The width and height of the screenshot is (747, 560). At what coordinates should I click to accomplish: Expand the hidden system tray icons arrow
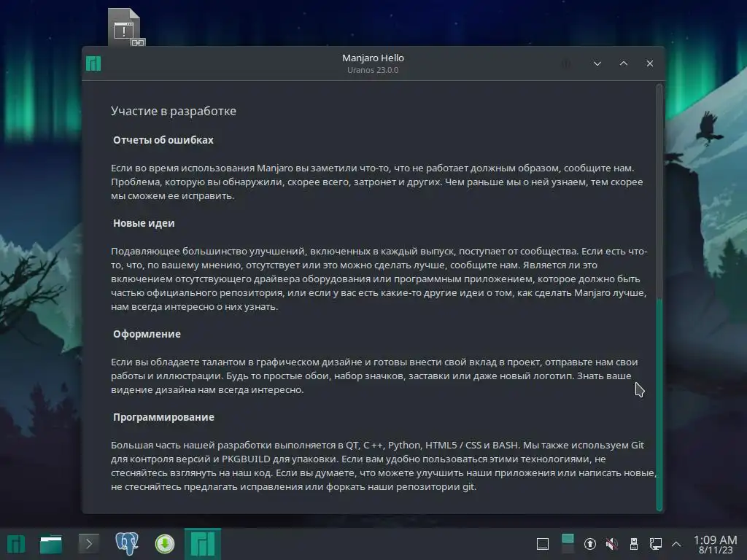676,544
